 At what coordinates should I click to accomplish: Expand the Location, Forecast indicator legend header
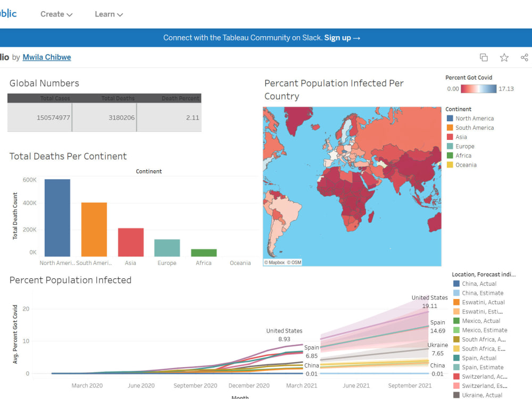pos(483,274)
